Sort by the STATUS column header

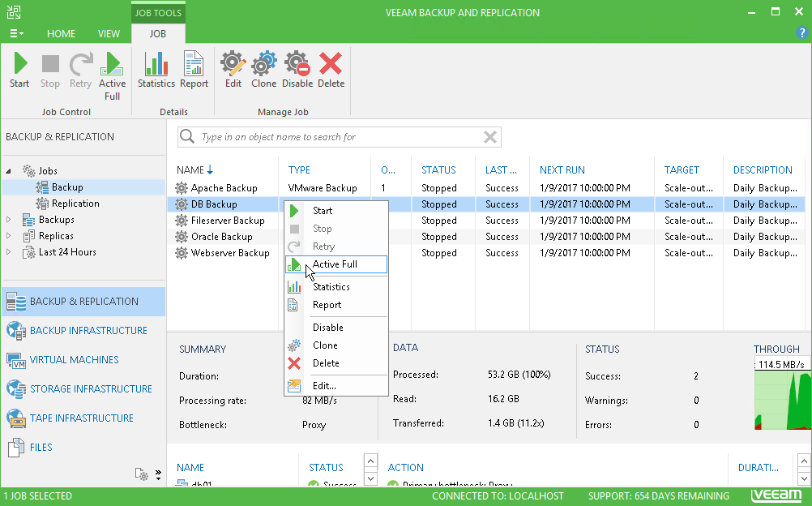coord(438,170)
